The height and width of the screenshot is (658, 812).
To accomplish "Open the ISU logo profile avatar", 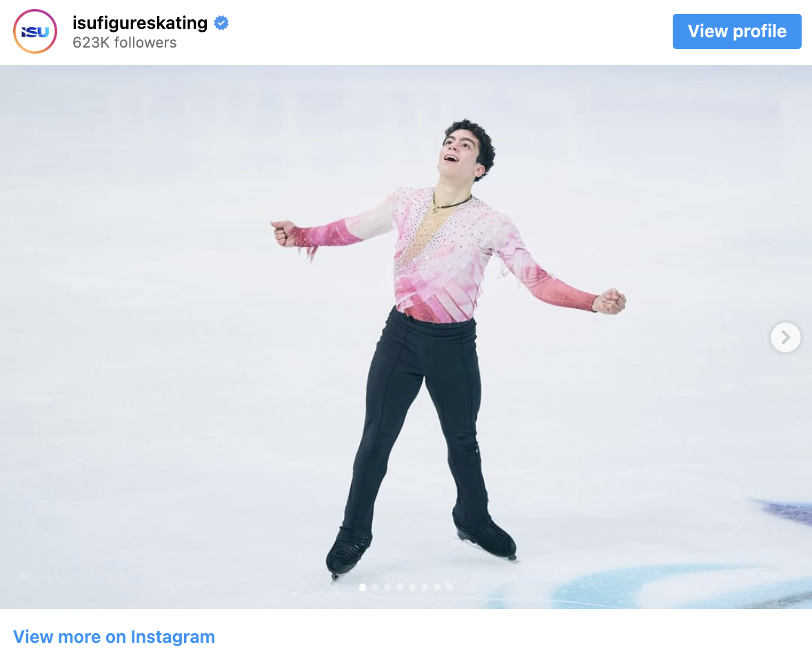I will coord(34,31).
